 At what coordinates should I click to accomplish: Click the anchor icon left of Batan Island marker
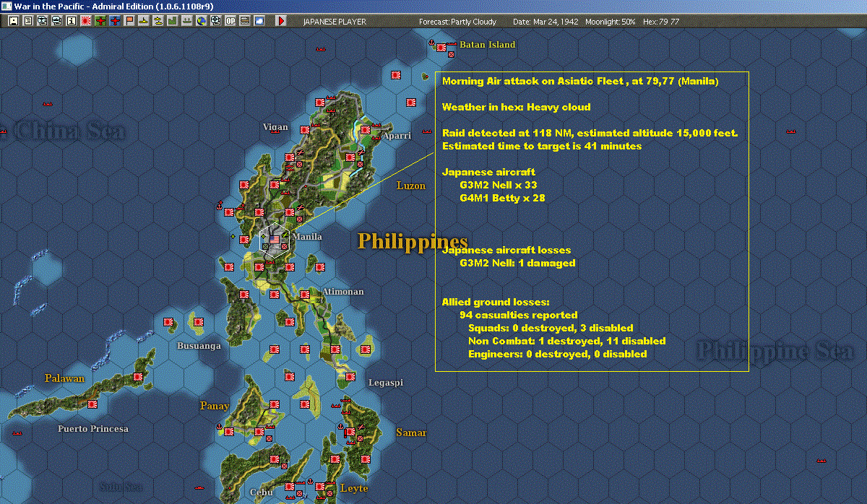pos(432,43)
